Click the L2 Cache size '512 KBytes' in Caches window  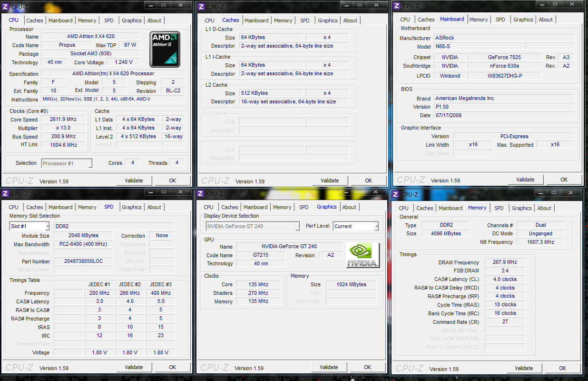coord(271,93)
